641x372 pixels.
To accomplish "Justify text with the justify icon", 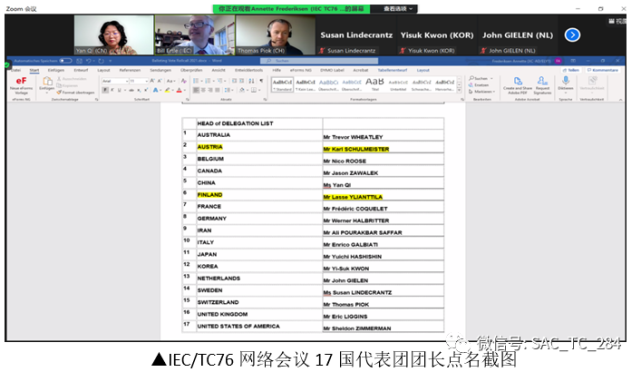I will coord(217,90).
